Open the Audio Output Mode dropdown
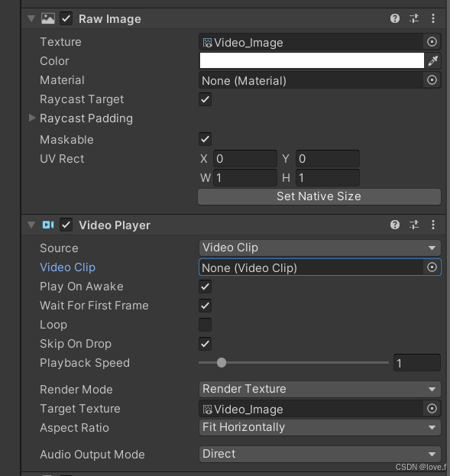This screenshot has height=476, width=450. pyautogui.click(x=319, y=454)
